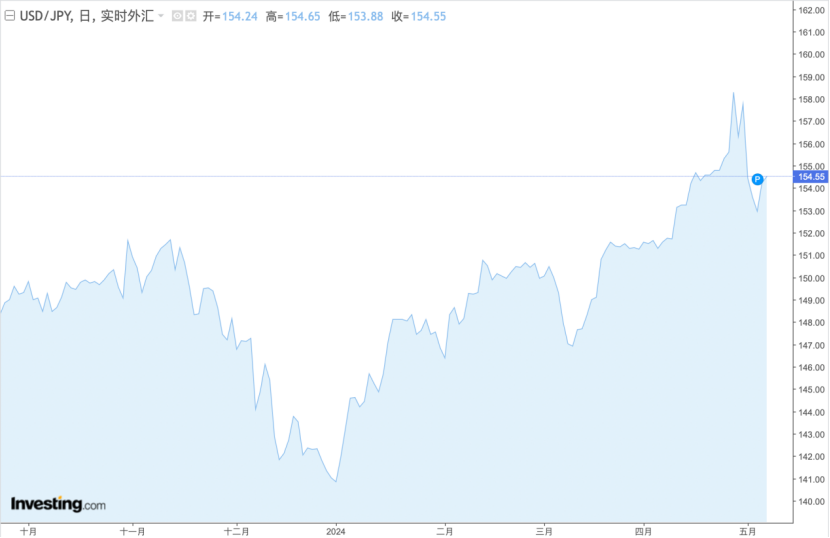This screenshot has width=830, height=538.
Task: Click high value 154.65
Action: click(x=302, y=16)
